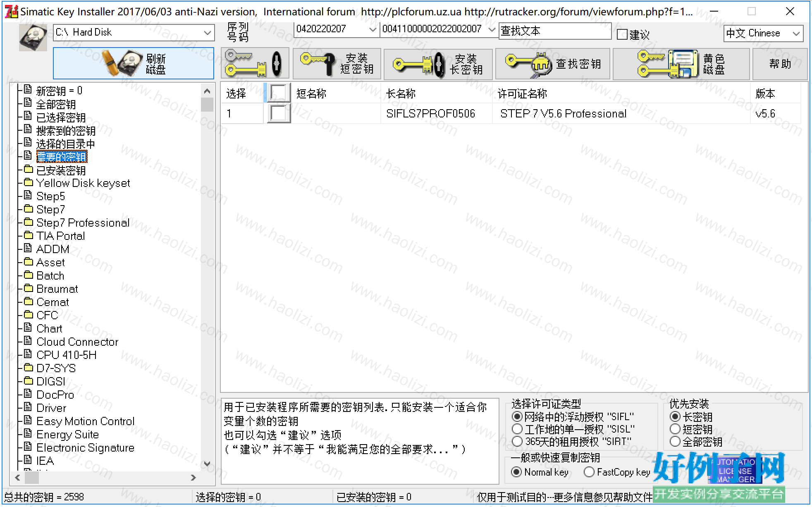The width and height of the screenshot is (812, 507).
Task: Click the hard disk drive icon
Action: [x=33, y=38]
